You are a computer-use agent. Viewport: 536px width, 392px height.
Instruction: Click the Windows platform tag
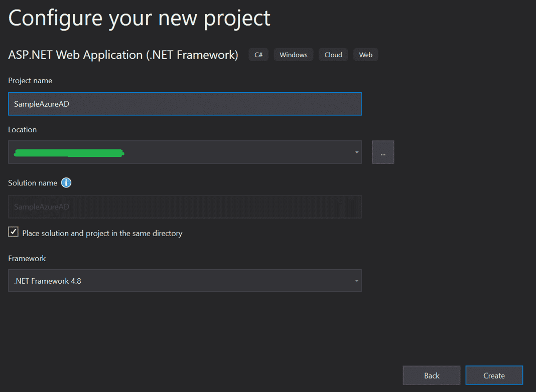pyautogui.click(x=293, y=55)
